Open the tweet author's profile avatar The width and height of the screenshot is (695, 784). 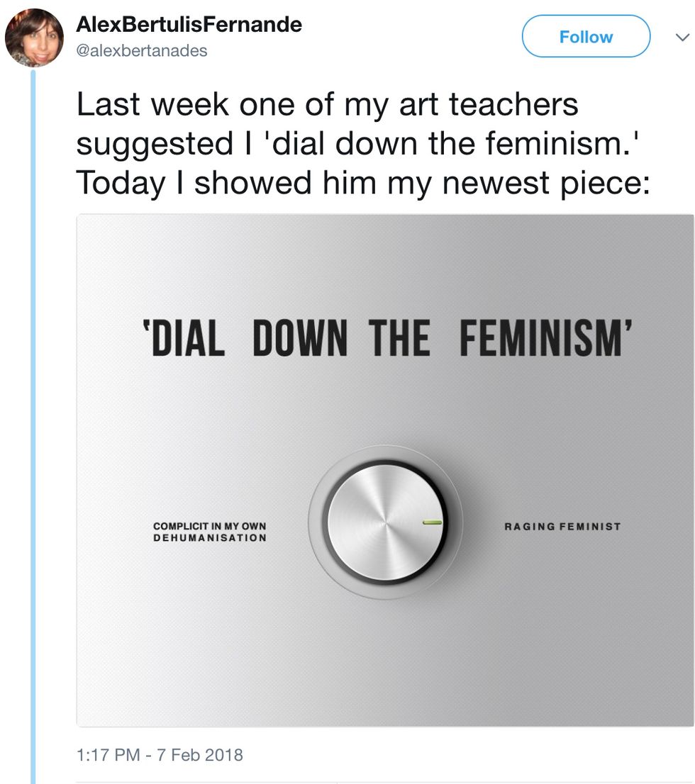click(35, 38)
